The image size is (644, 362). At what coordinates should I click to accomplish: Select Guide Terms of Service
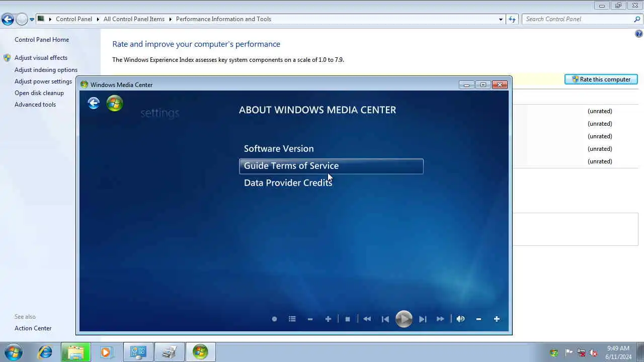331,166
